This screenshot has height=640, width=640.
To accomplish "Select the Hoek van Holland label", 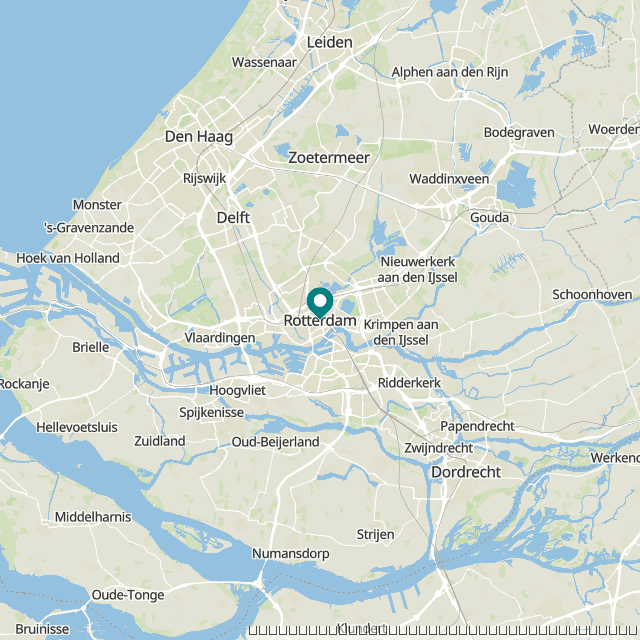I will pos(68,258).
